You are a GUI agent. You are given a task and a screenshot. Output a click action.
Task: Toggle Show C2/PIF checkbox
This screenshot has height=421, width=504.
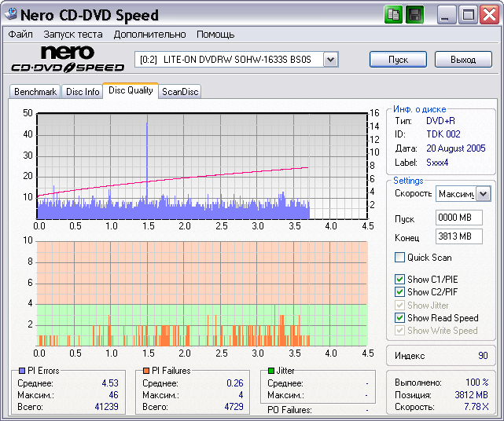(x=400, y=292)
